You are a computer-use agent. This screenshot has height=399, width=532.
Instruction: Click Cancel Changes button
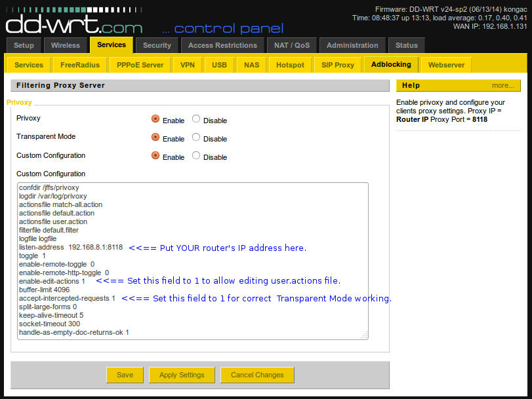pos(257,375)
